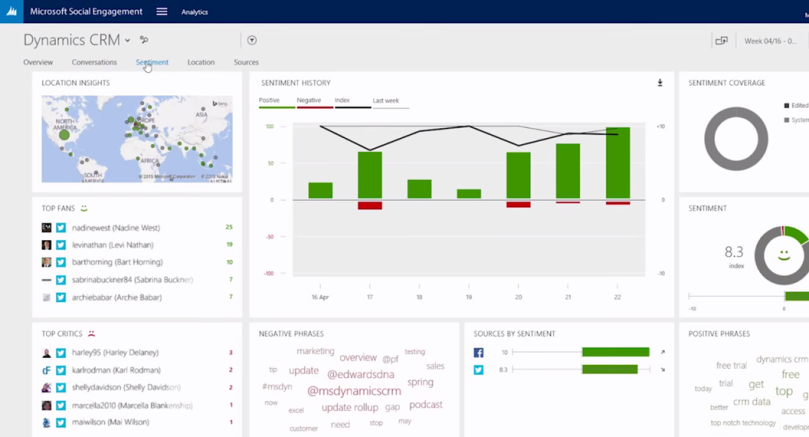Open nadinewest (Nadine West) profile

(116, 228)
